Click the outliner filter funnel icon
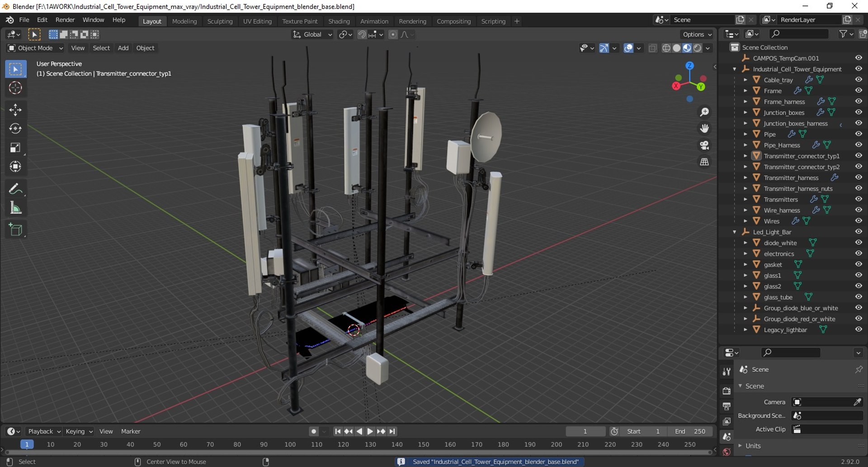The width and height of the screenshot is (868, 467). [x=843, y=34]
